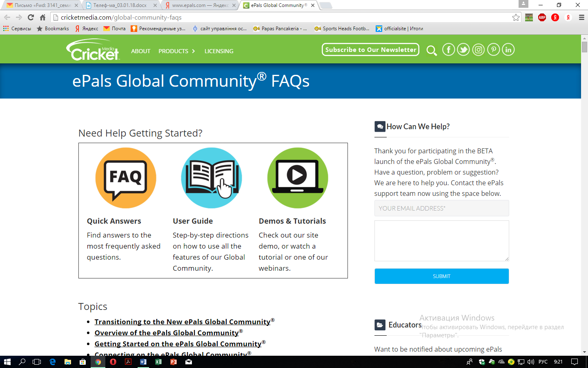Bookmark this page with the star icon
This screenshot has width=588, height=368.
516,17
